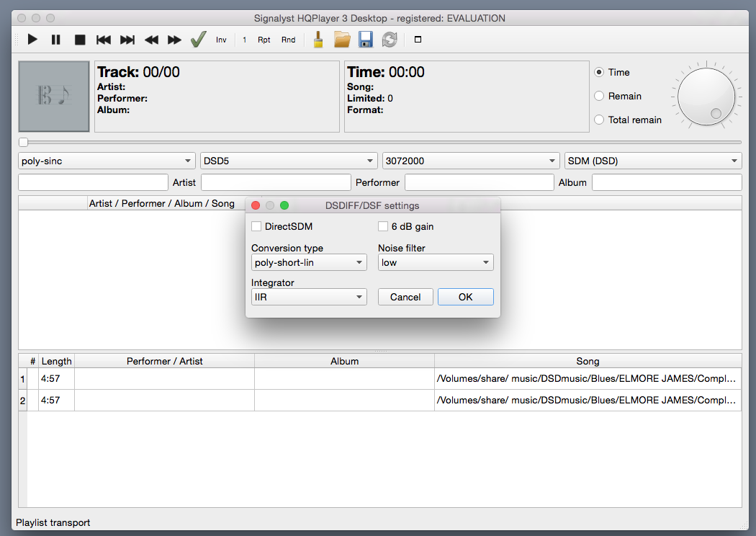
Task: Click the Artist / Performer / Album / Song header
Action: point(161,204)
